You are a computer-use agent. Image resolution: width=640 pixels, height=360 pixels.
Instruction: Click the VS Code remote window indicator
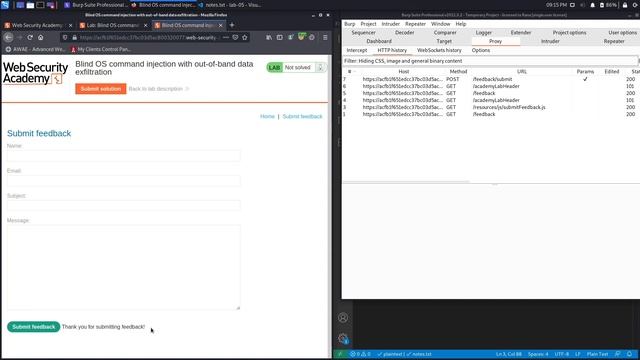point(340,354)
